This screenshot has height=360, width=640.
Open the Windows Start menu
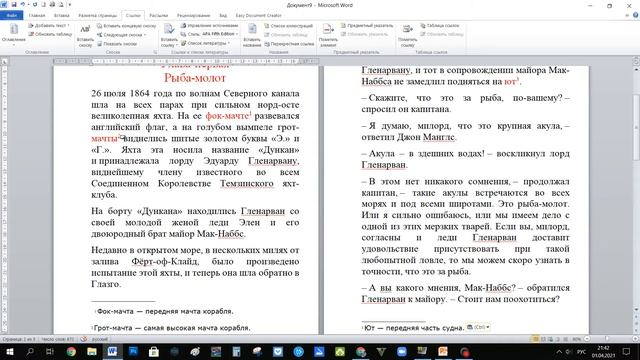[x=9, y=351]
